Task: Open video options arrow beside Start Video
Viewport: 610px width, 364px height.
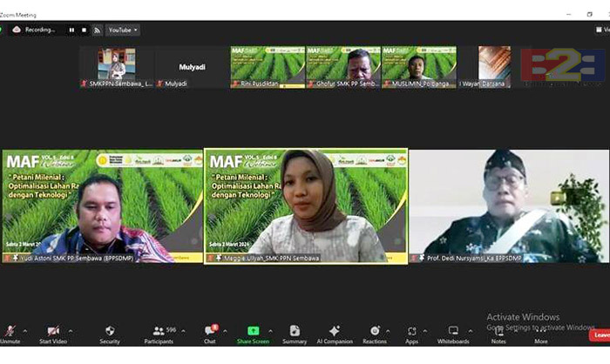Action: (x=71, y=331)
